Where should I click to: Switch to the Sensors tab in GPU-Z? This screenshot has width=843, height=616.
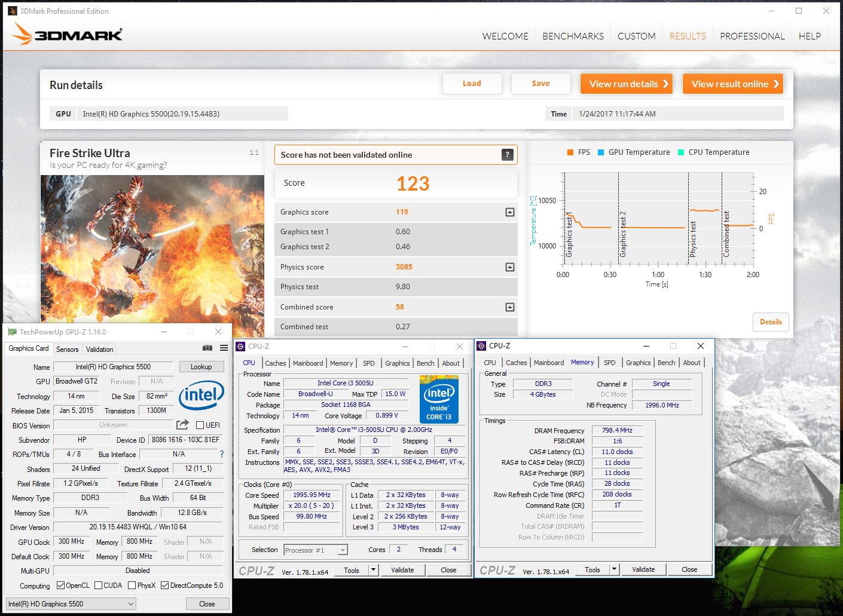[x=67, y=350]
